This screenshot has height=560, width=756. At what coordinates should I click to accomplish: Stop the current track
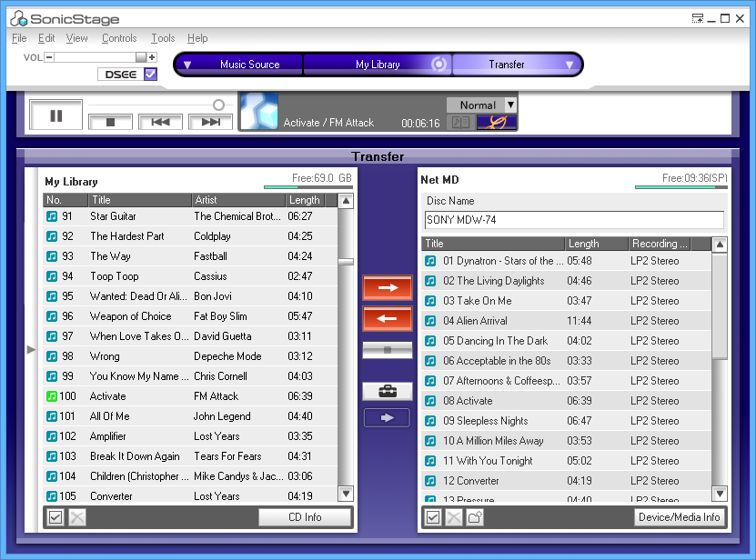coord(110,122)
